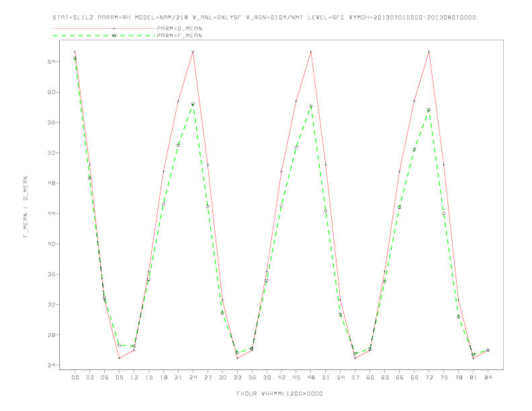Select the F_MEAN circle marker at hour 09
The height and width of the screenshot is (411, 532).
pos(119,346)
